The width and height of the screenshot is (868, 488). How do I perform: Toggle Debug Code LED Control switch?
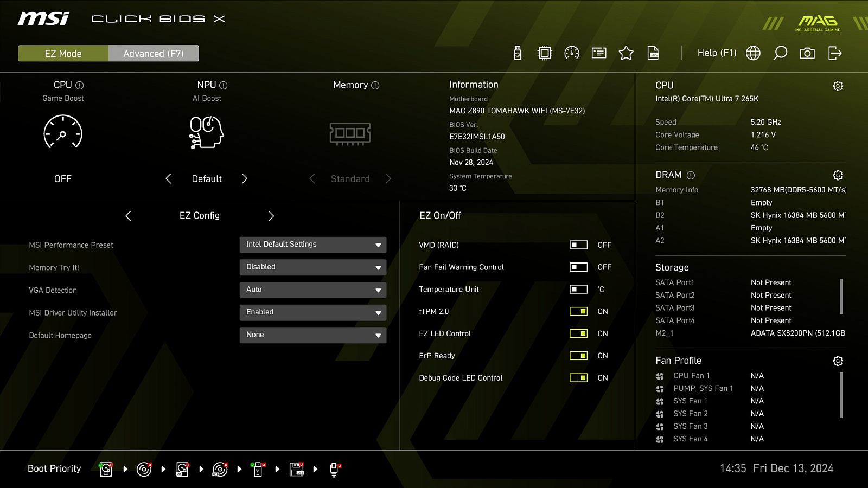(x=578, y=378)
